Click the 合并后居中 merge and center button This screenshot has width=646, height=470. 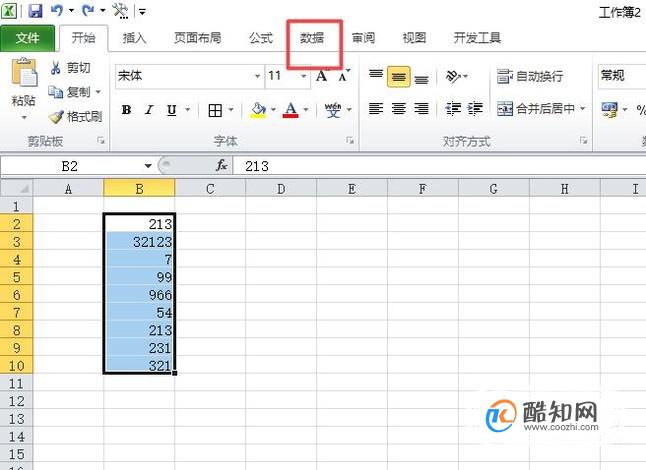[x=536, y=109]
